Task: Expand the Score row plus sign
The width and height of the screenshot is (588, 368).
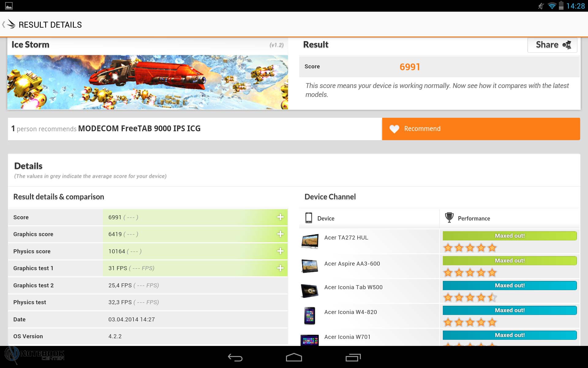Action: click(280, 217)
